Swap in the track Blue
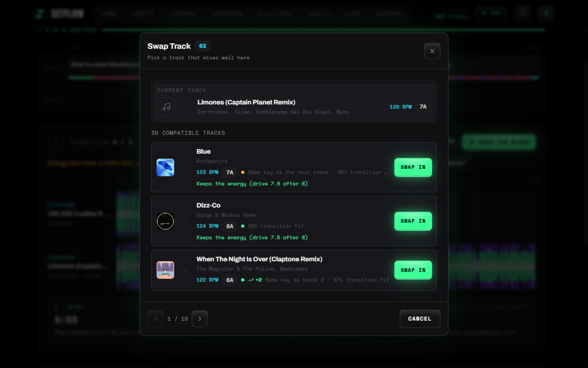This screenshot has height=368, width=588. 413,167
